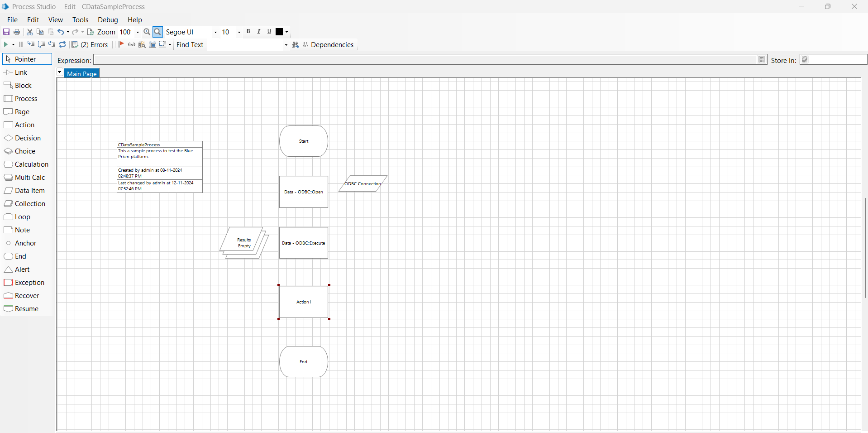Toggle Italic text formatting
Viewport: 868px width, 433px height.
(x=259, y=32)
